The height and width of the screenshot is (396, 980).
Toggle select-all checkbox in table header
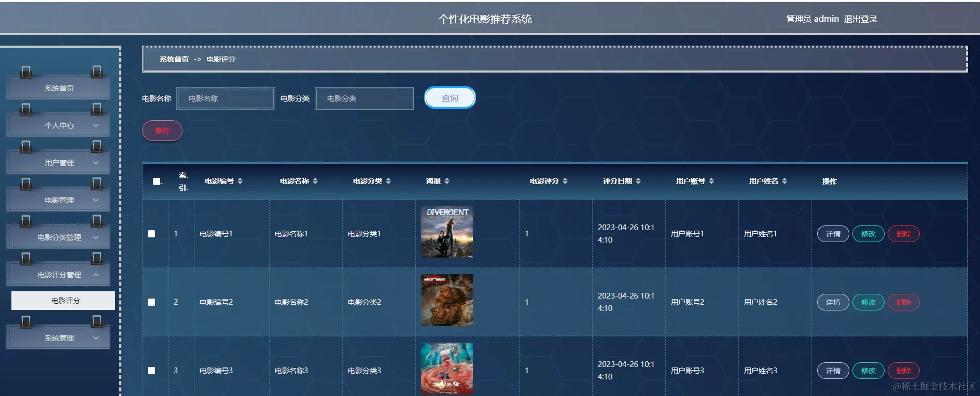(157, 181)
